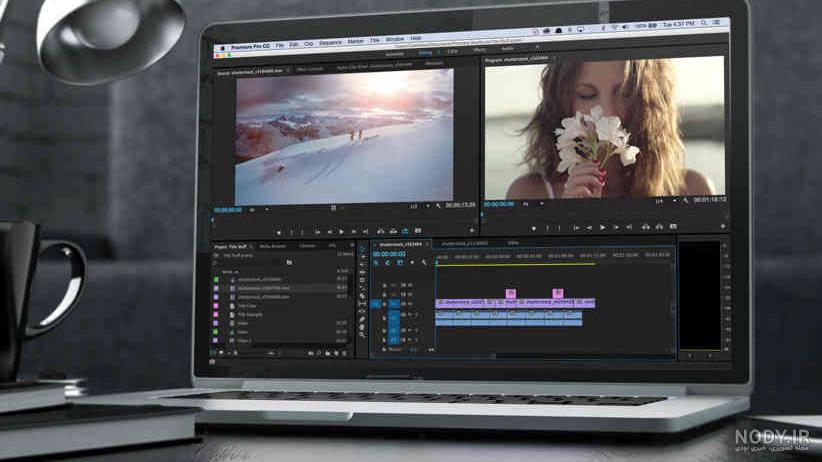Export frame from the Source monitor

coord(418,230)
